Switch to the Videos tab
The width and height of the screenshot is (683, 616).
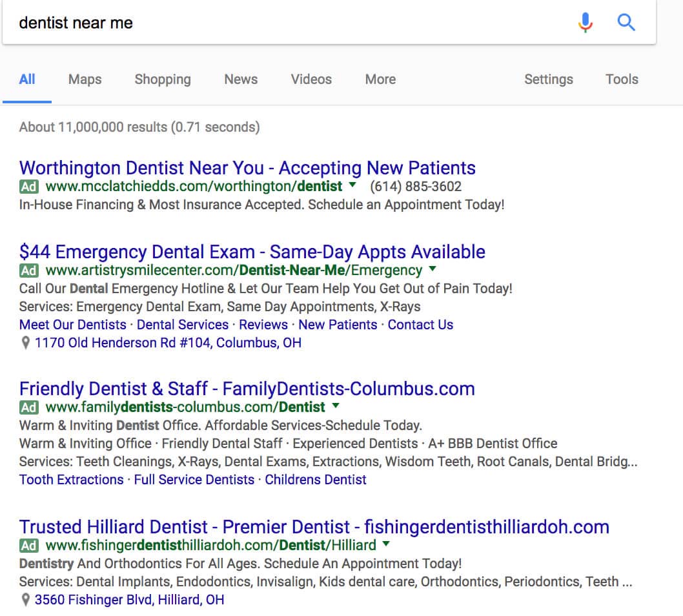[x=311, y=79]
